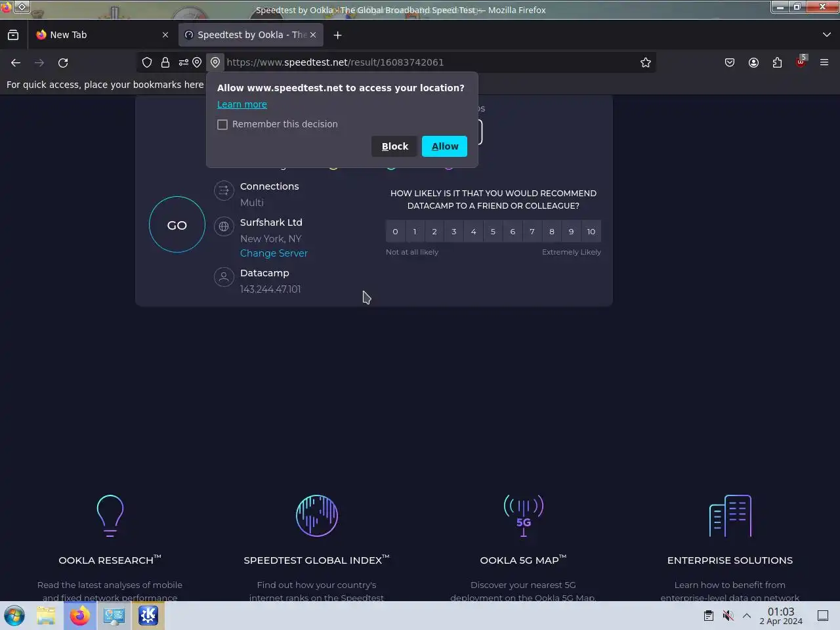Click Firefox icon in the taskbar
Screen dimensions: 840x630
[x=80, y=616]
